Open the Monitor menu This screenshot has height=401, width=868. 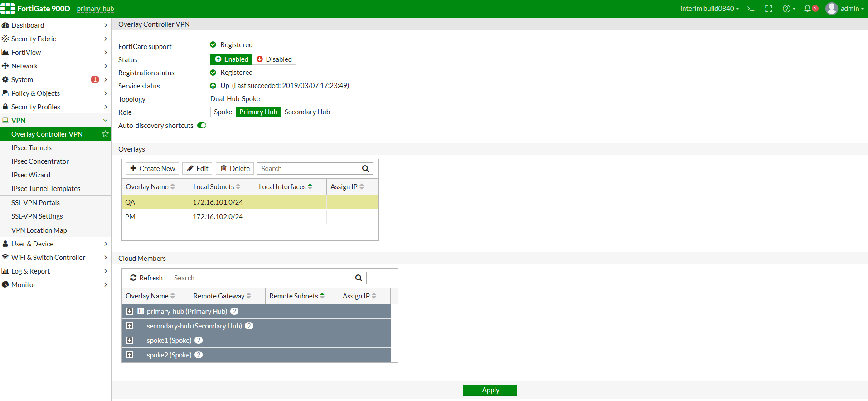point(55,285)
